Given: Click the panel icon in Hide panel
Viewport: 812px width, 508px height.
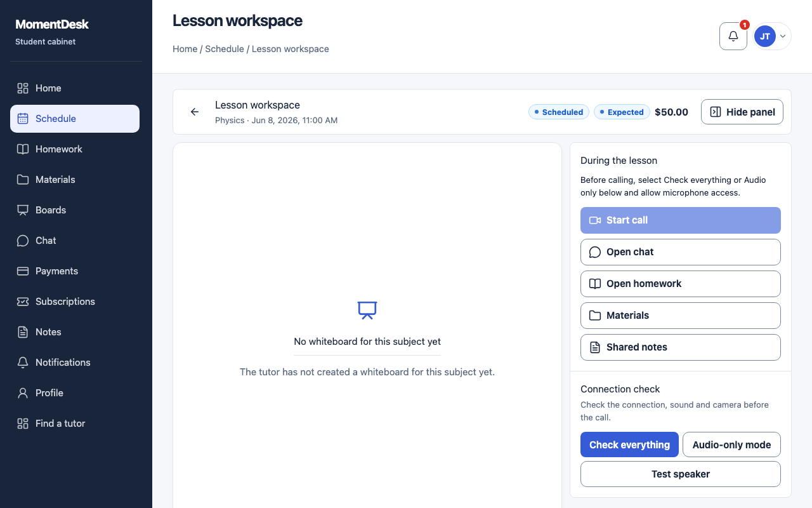Looking at the screenshot, I should tap(716, 112).
